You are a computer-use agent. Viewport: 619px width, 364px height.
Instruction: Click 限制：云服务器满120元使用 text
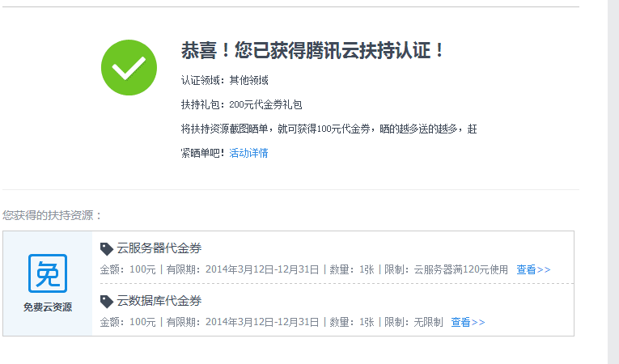(446, 269)
